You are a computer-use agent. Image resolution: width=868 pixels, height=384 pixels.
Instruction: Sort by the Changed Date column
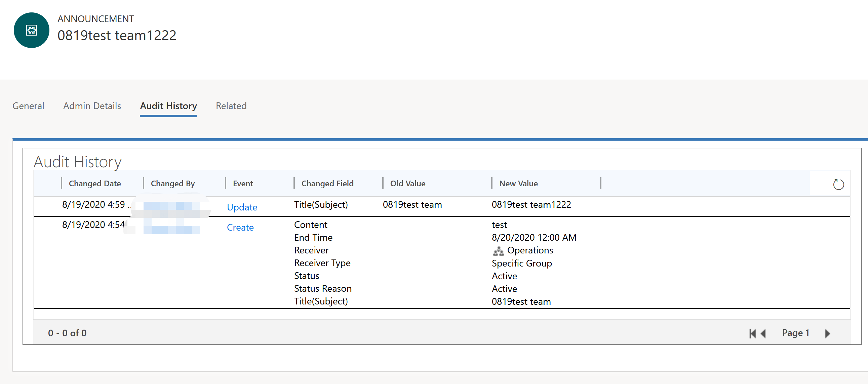tap(95, 183)
